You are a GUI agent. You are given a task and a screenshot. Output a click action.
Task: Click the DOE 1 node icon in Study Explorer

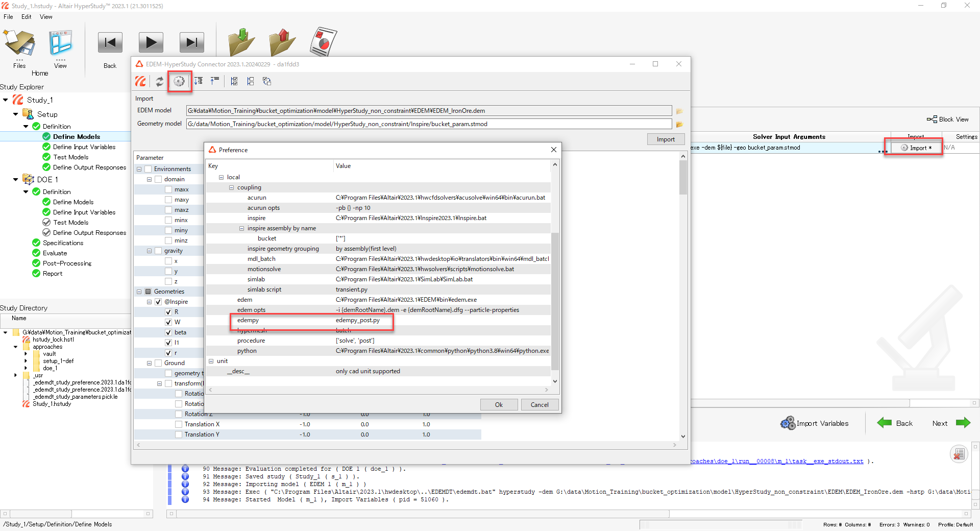(x=29, y=179)
